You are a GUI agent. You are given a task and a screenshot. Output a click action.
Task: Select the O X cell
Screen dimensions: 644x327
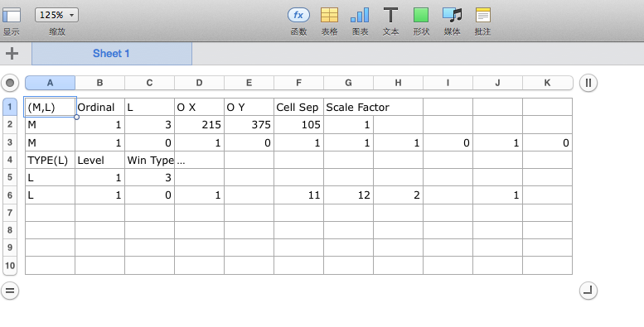coord(199,107)
